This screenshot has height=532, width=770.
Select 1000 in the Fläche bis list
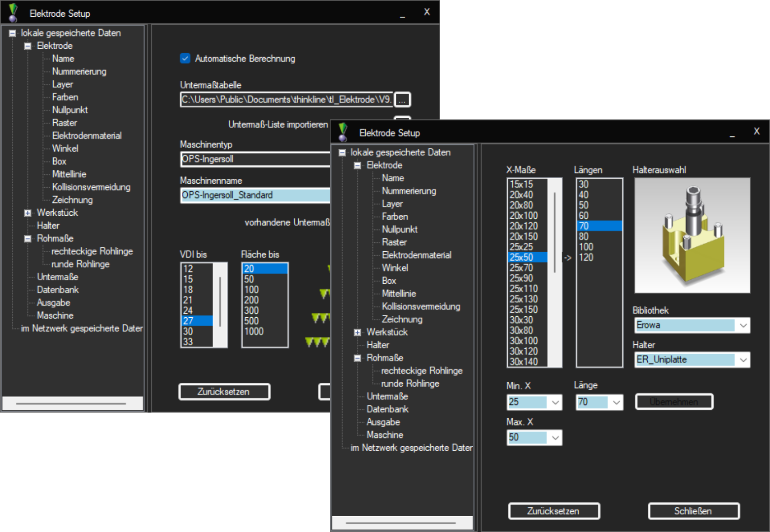[265, 331]
